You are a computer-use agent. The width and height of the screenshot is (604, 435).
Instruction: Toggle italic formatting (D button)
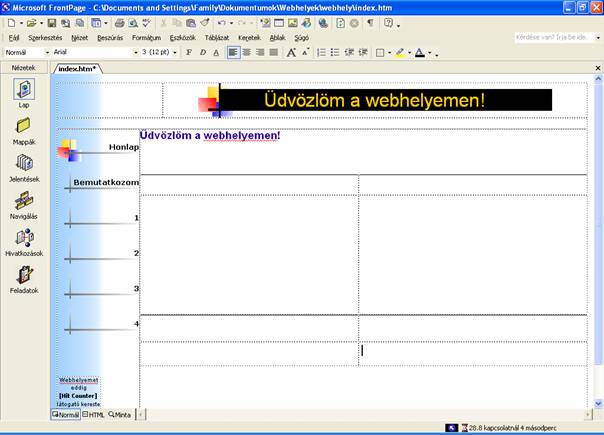pos(202,52)
